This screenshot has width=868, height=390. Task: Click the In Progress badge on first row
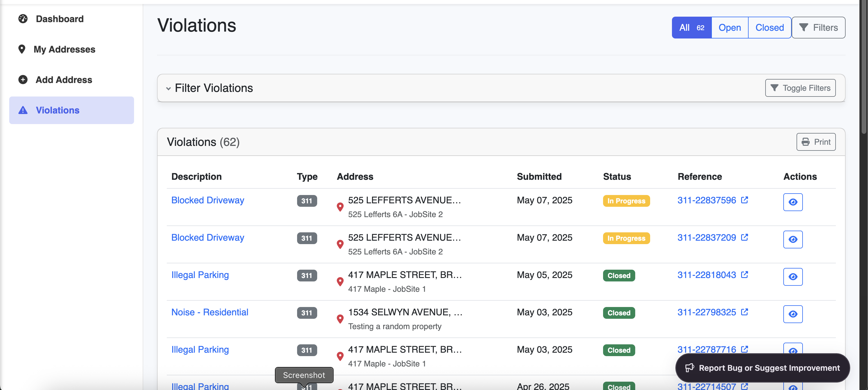pos(626,201)
